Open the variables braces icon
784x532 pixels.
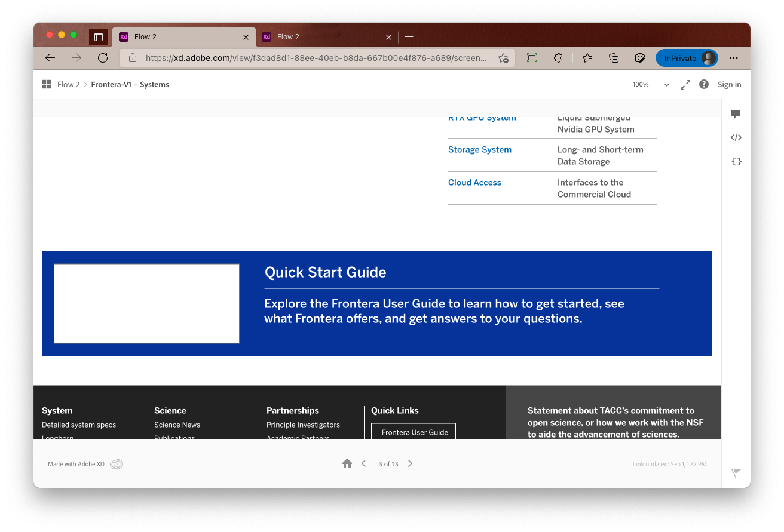click(x=736, y=161)
